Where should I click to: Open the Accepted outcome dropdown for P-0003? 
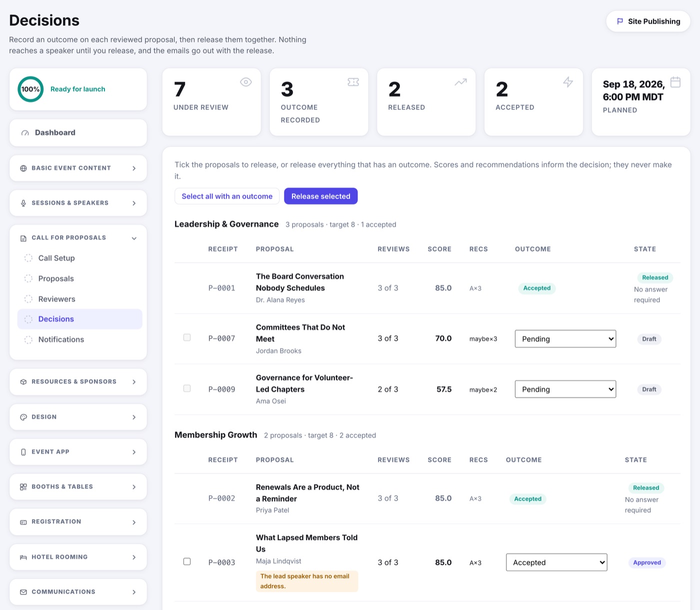click(556, 562)
